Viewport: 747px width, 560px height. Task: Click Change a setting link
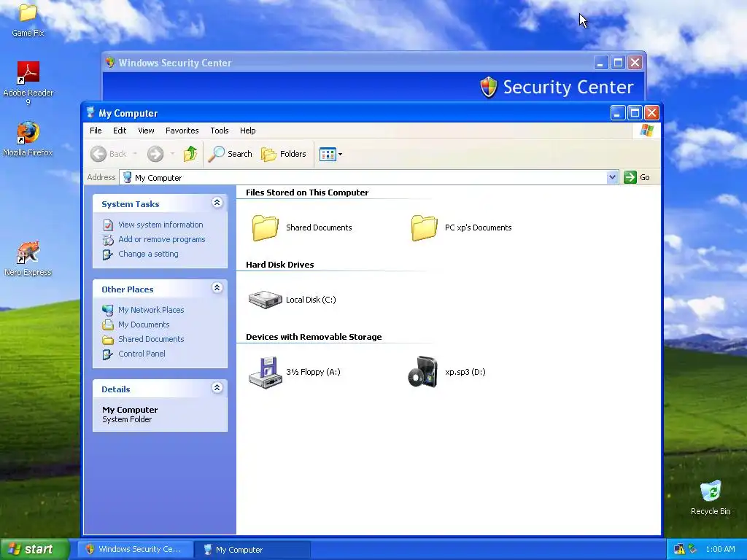pos(148,254)
